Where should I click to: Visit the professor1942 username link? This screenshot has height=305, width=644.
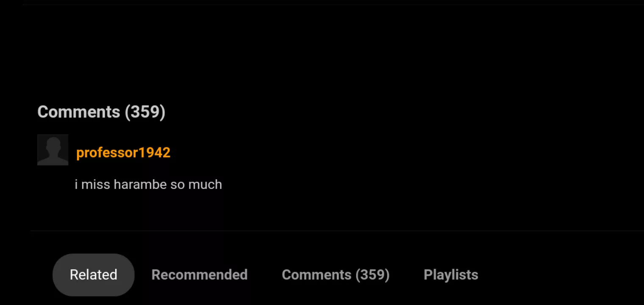click(x=123, y=152)
